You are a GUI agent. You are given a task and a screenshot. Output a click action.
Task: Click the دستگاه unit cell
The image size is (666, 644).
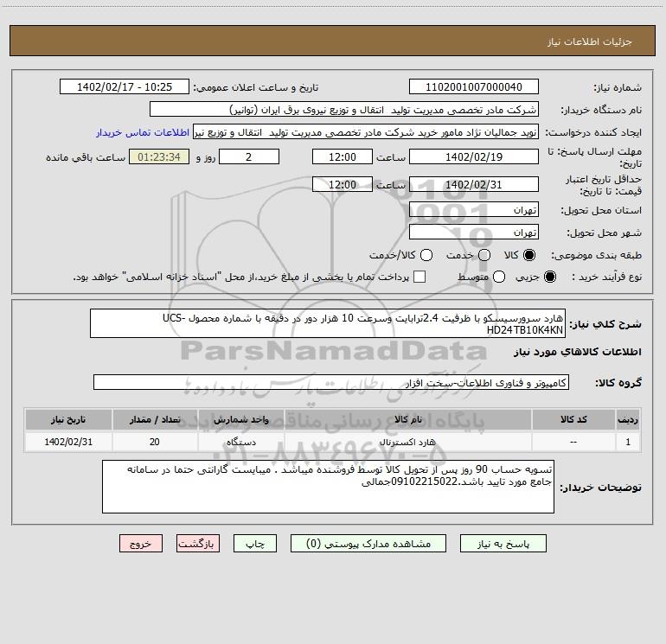pos(240,442)
